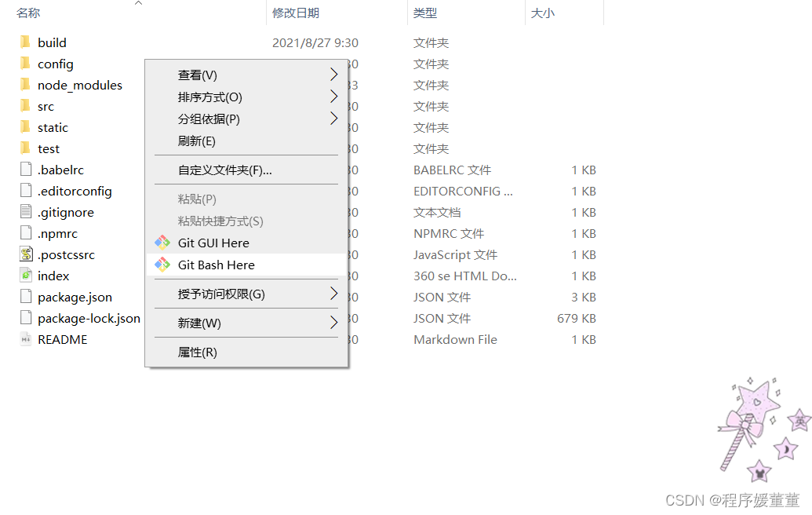Click the package.json file icon
The image size is (812, 515).
tap(26, 297)
